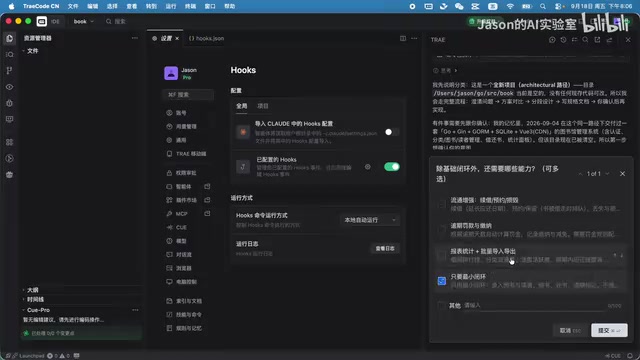The height and width of the screenshot is (360, 640).
Task: Close the 设置 tab
Action: point(177,38)
